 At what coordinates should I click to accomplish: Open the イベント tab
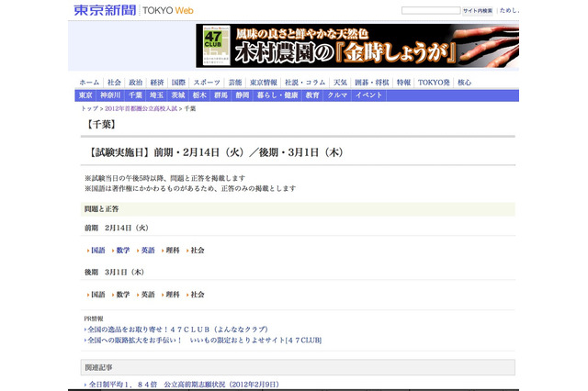tap(369, 95)
